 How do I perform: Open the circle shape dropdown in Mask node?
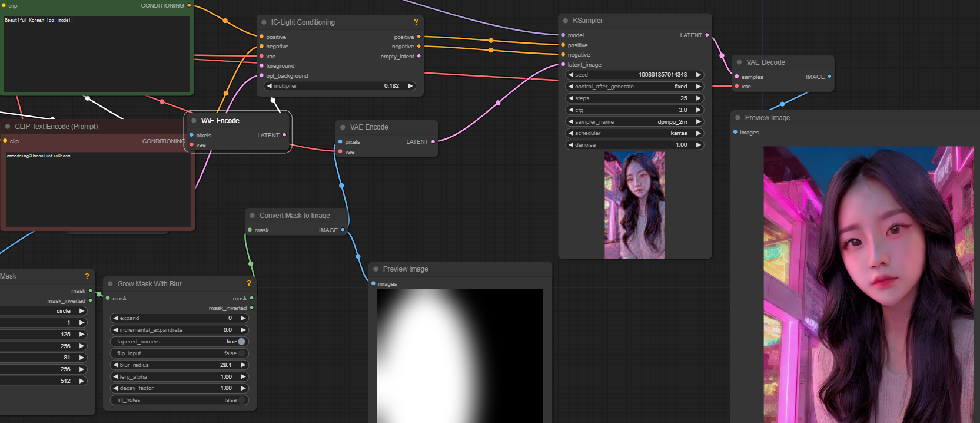pos(44,311)
